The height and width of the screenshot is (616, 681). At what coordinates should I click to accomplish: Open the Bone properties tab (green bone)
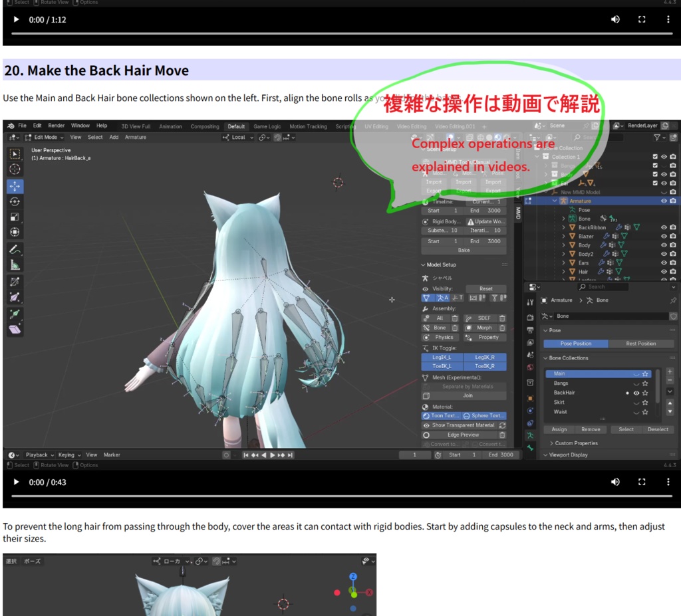[x=530, y=448]
